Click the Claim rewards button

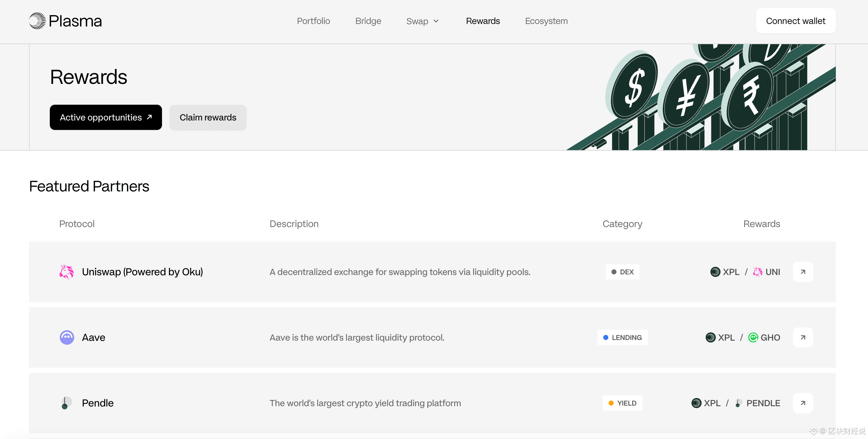click(x=208, y=117)
